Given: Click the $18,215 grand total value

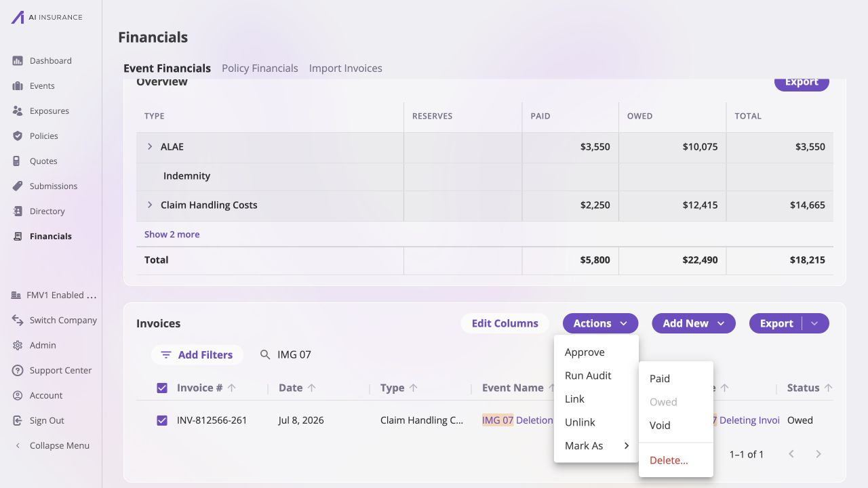Looking at the screenshot, I should 808,260.
